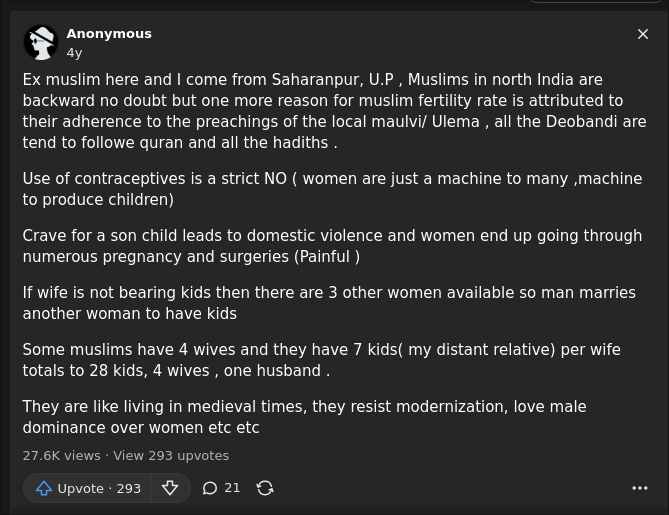Downvote the answer with the down arrow

click(170, 488)
